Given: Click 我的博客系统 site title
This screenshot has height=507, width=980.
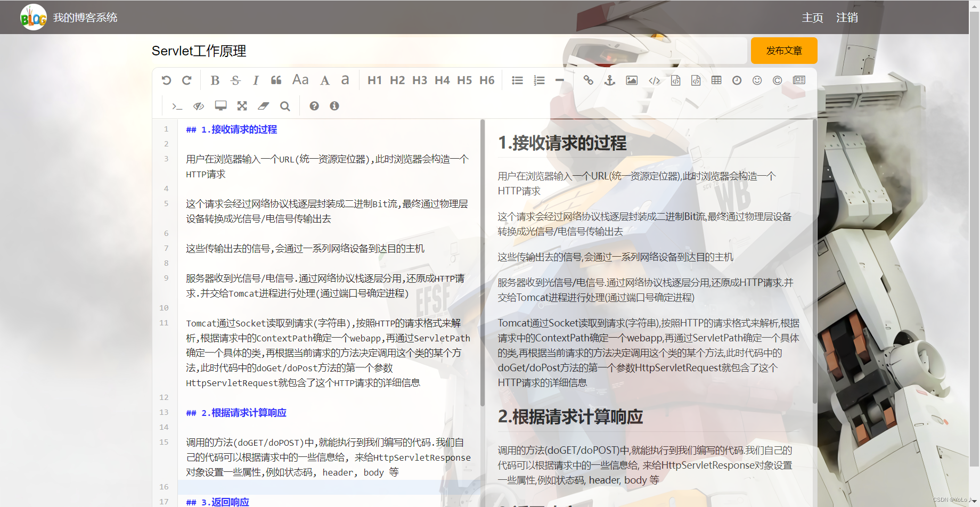Looking at the screenshot, I should pos(85,18).
